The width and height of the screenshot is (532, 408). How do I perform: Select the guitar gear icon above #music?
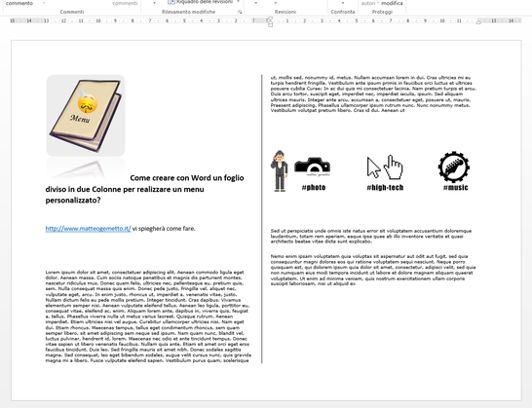pyautogui.click(x=454, y=167)
